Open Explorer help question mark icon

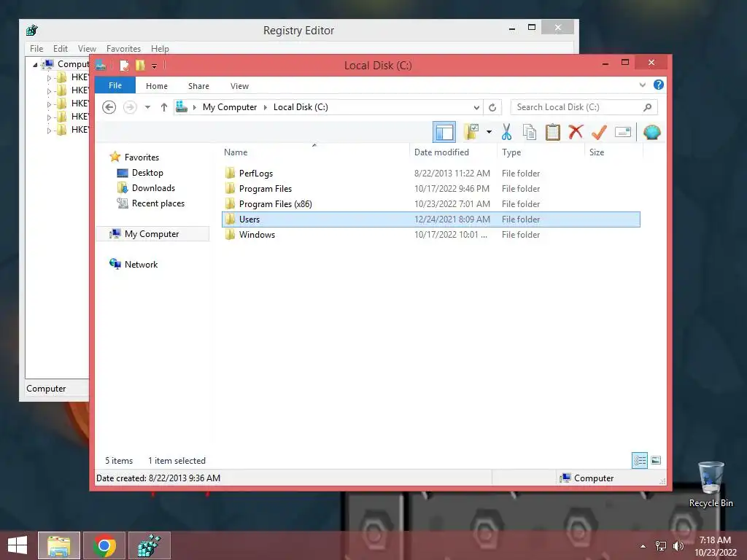tap(659, 85)
